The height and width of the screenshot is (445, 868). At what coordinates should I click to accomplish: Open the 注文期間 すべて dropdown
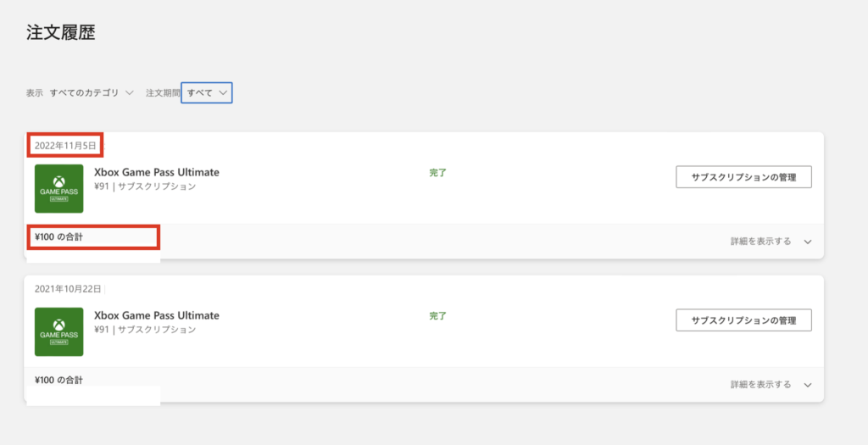(x=207, y=92)
